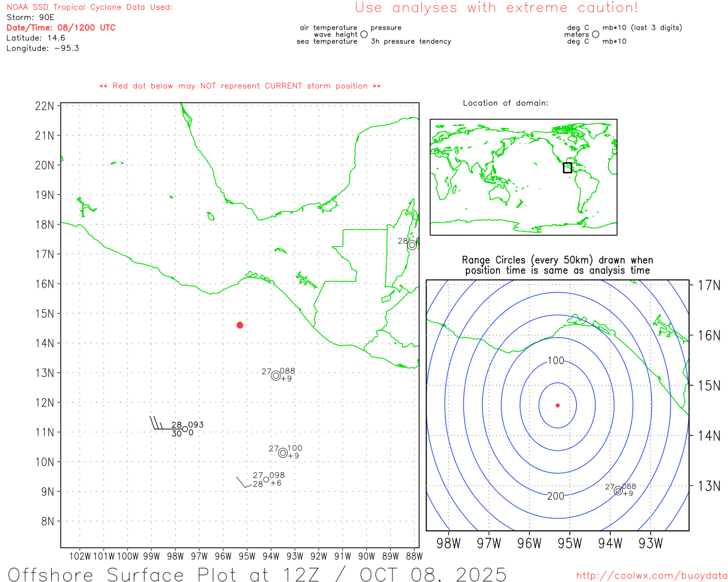728x582 pixels.
Task: Click buoy 27 088 +9 in the inset map
Action: pyautogui.click(x=618, y=490)
